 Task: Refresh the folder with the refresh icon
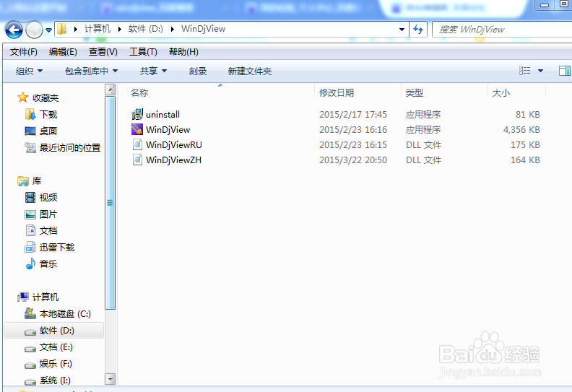tap(418, 29)
